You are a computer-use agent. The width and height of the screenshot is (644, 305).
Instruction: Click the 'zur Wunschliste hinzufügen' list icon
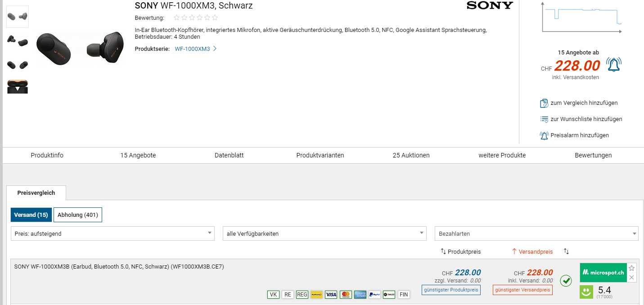[544, 119]
